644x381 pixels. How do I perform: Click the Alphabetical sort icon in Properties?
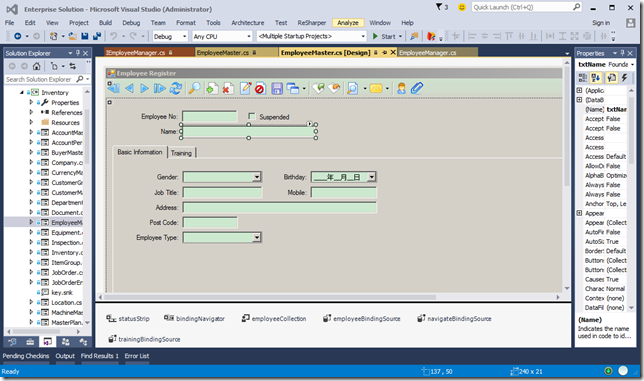pos(596,78)
